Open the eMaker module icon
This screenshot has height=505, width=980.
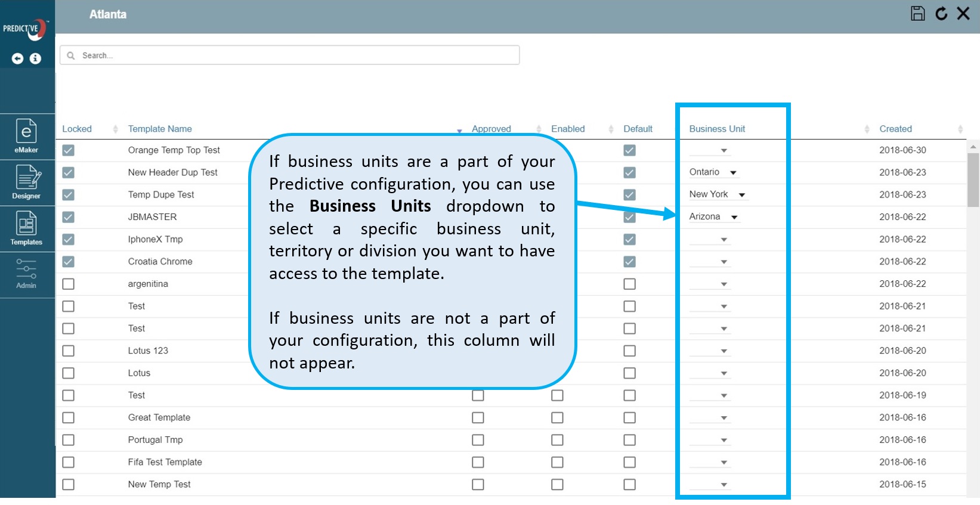click(26, 136)
